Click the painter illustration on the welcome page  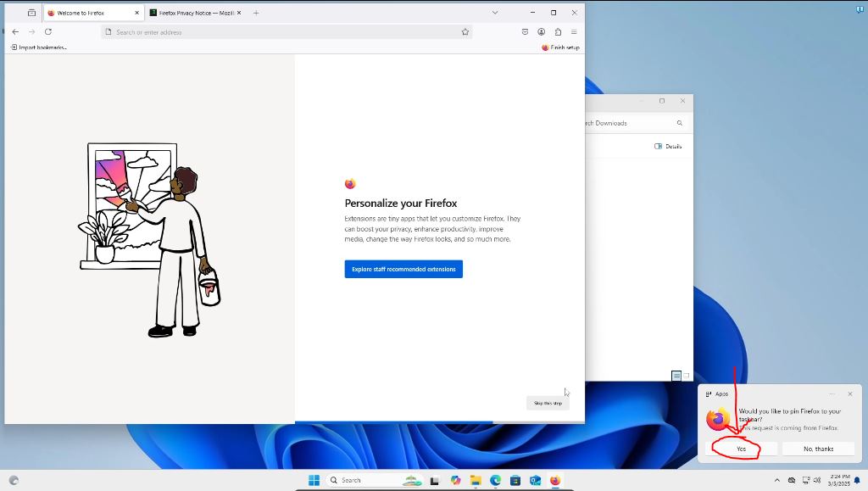click(149, 240)
